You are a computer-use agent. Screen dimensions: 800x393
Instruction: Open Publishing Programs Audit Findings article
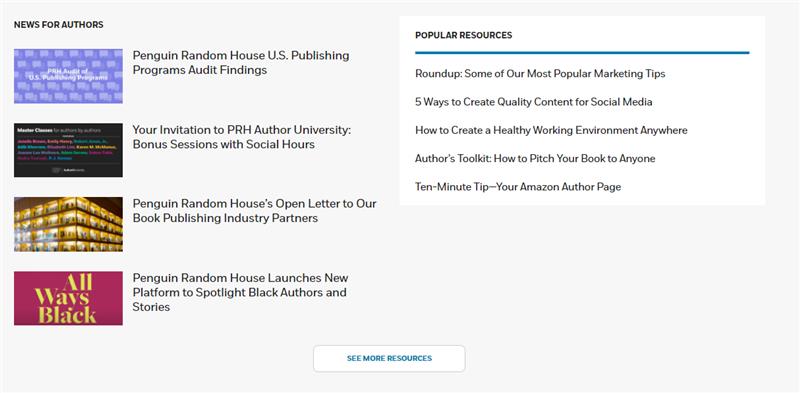point(241,63)
